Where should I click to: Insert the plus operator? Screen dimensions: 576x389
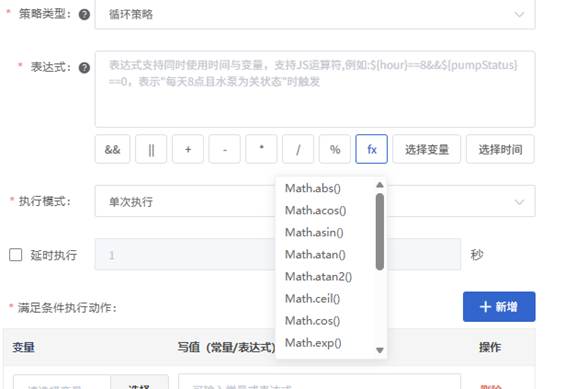click(x=188, y=149)
